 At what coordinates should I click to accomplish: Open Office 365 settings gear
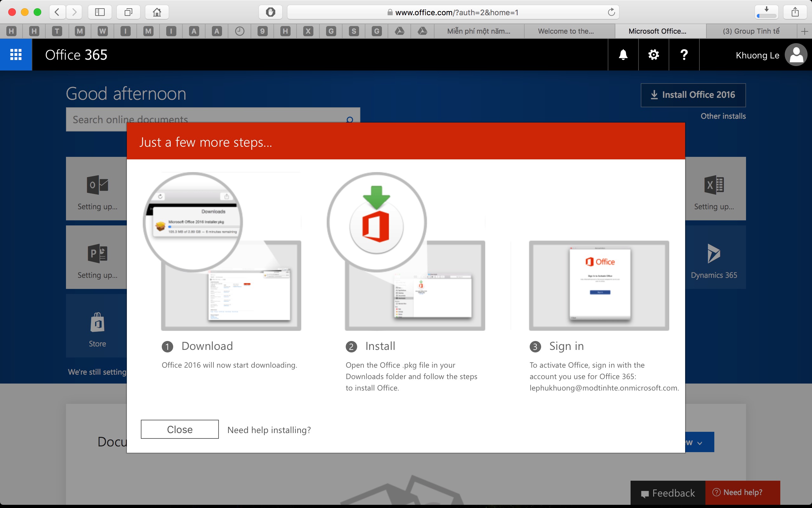tap(653, 54)
